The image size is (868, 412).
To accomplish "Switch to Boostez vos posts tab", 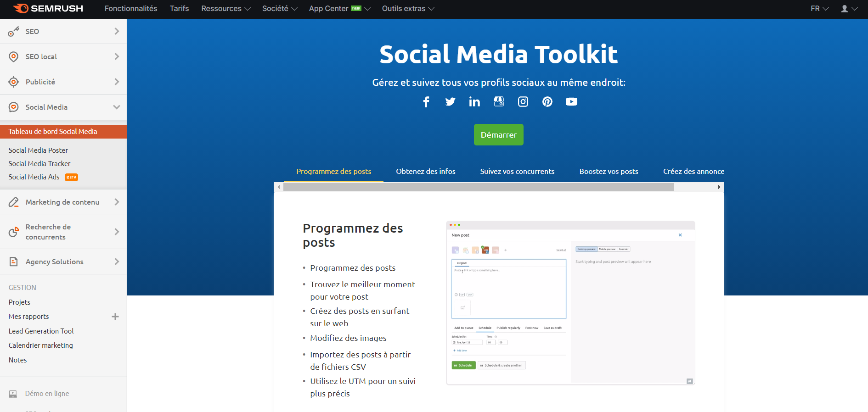I will [x=609, y=172].
